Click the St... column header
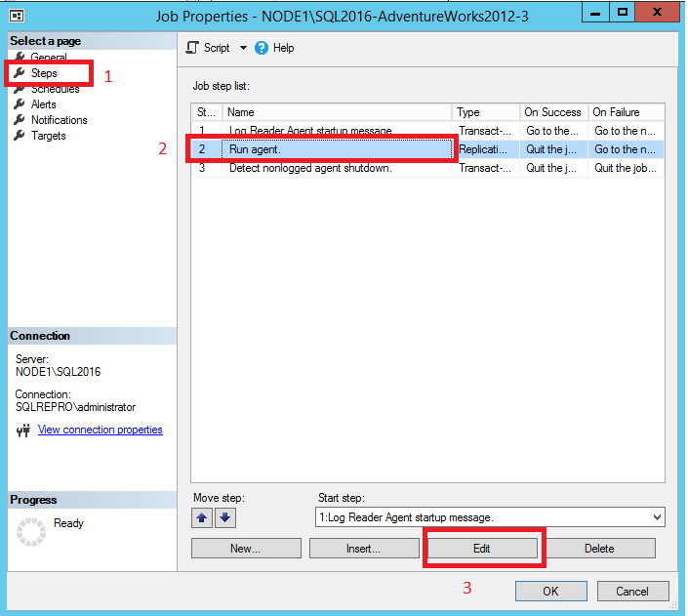The width and height of the screenshot is (688, 616). (x=207, y=112)
